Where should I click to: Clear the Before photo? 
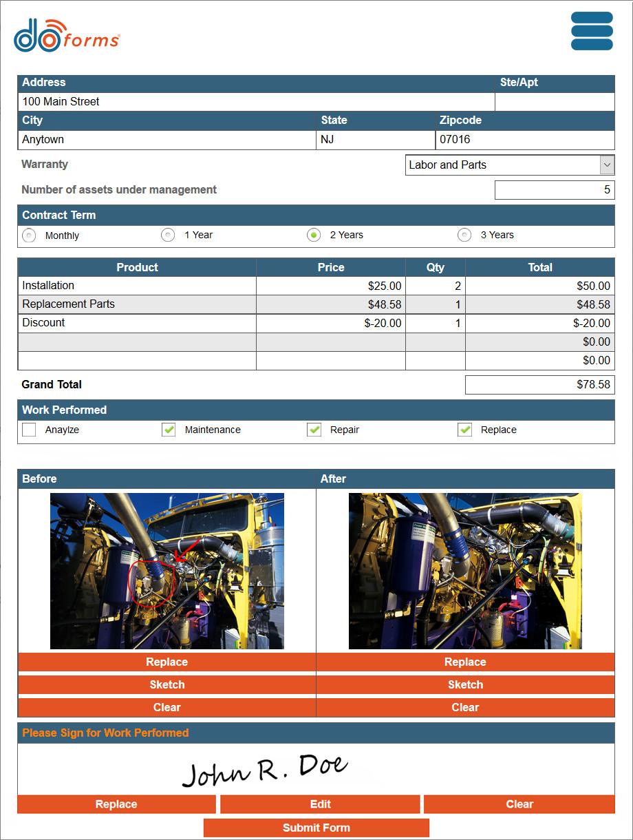167,708
